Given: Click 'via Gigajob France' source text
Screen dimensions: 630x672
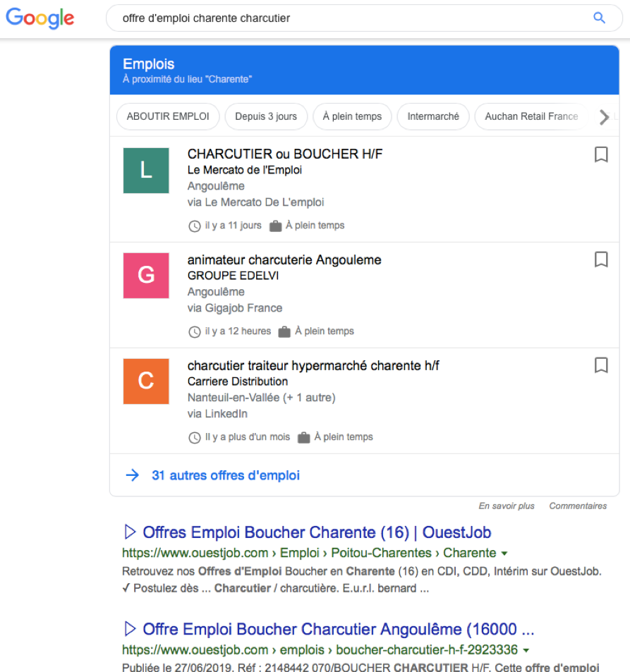Looking at the screenshot, I should tap(235, 308).
